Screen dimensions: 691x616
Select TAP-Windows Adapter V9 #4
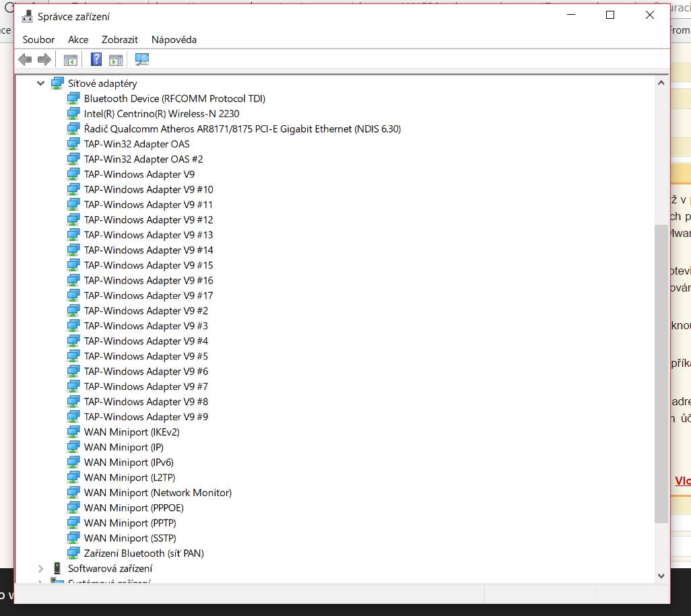[146, 341]
